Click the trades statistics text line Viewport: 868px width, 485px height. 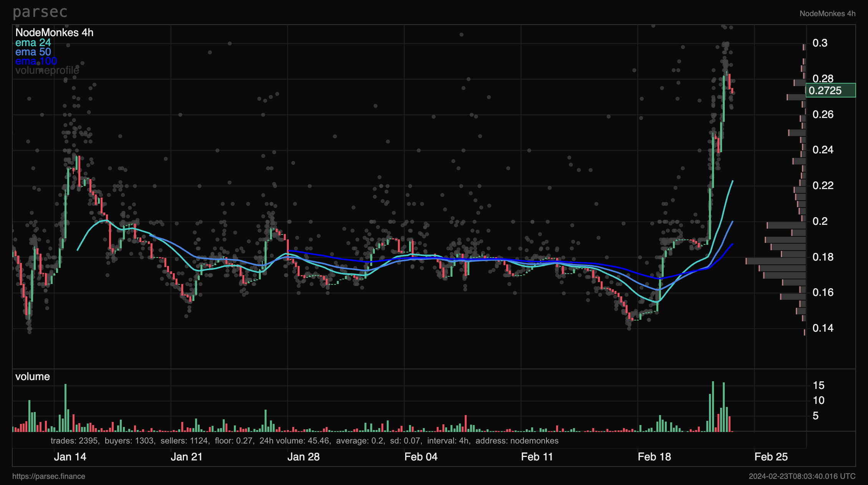point(304,441)
